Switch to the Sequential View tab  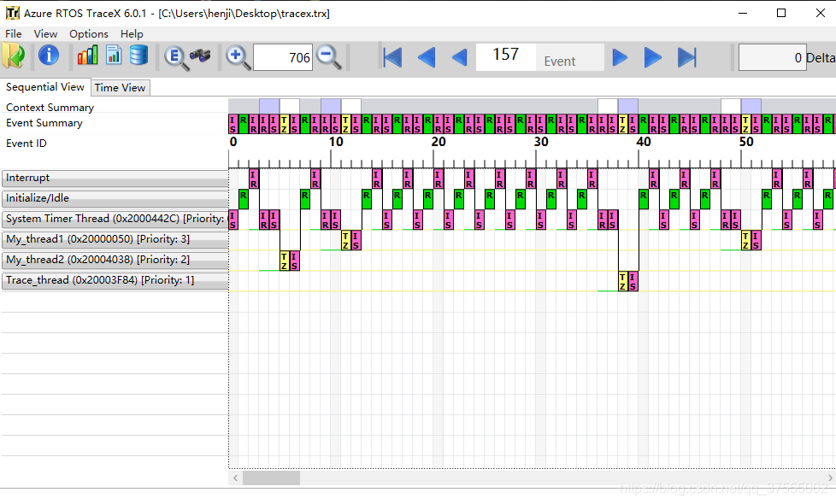click(x=45, y=87)
